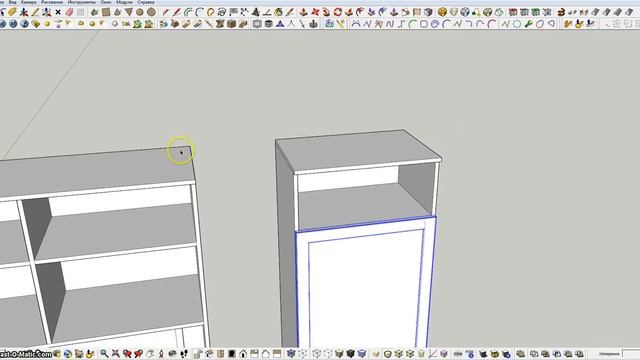The height and width of the screenshot is (360, 640).
Task: Select the Walk footprints tool
Action: click(x=184, y=353)
